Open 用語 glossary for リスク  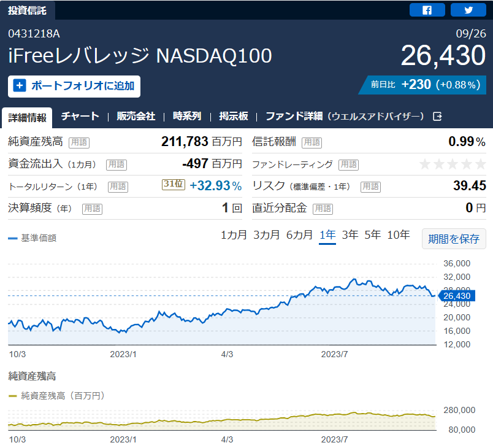click(x=371, y=187)
